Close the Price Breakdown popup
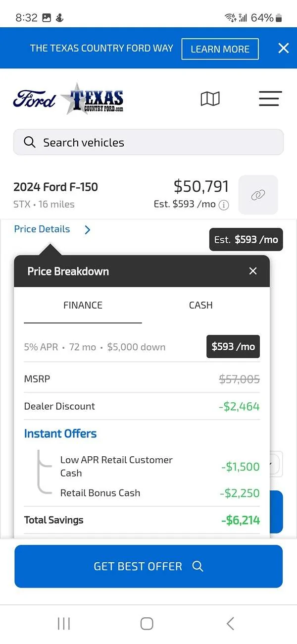 tap(253, 271)
